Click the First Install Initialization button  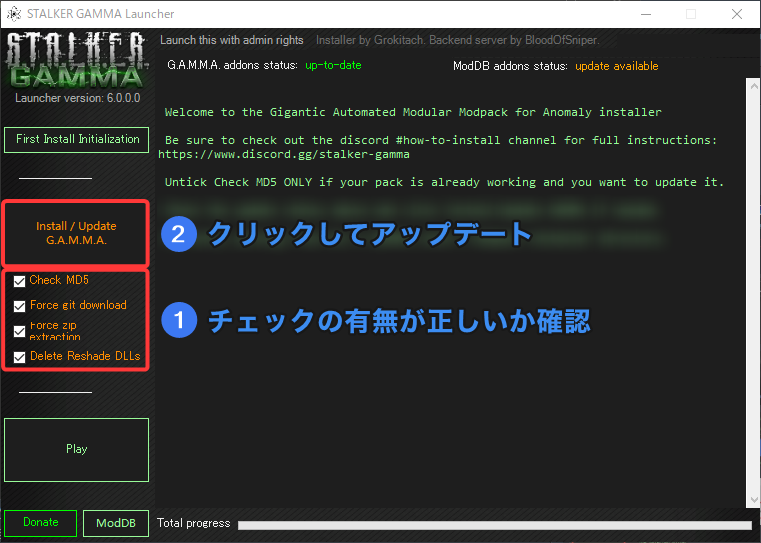pos(77,140)
